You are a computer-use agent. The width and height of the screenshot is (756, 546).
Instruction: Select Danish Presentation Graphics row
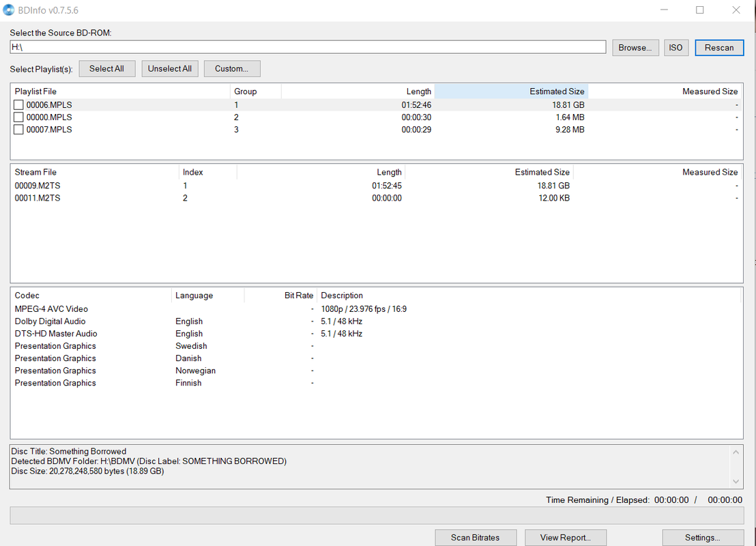pyautogui.click(x=376, y=358)
